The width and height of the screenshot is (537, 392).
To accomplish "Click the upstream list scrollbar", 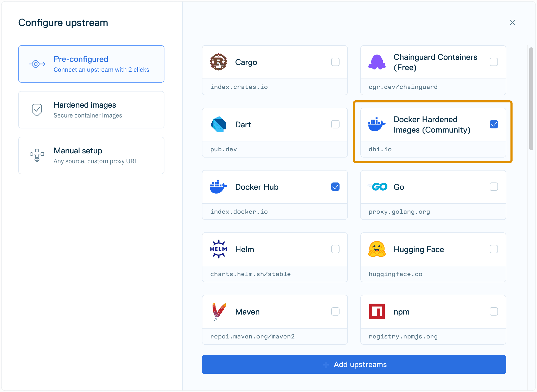I will click(x=531, y=99).
